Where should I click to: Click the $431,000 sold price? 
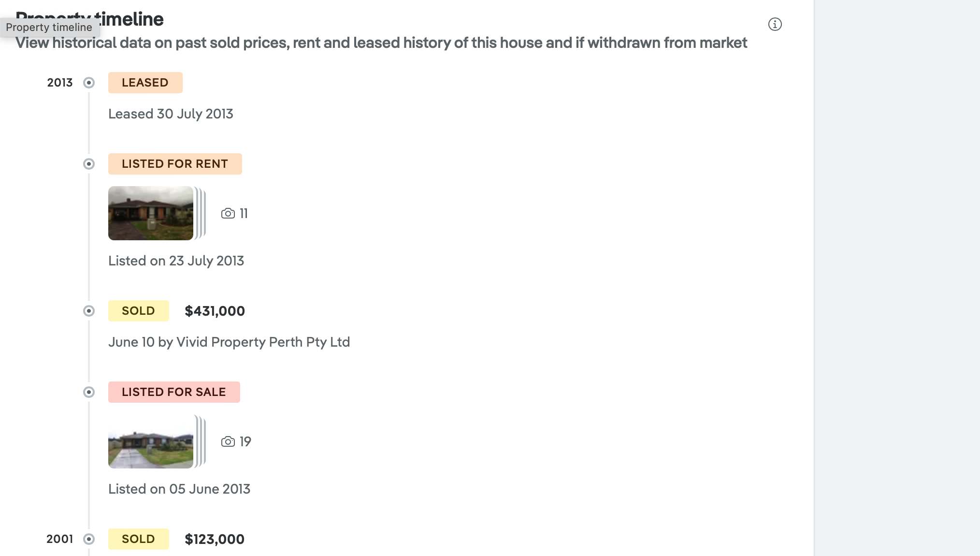click(215, 311)
